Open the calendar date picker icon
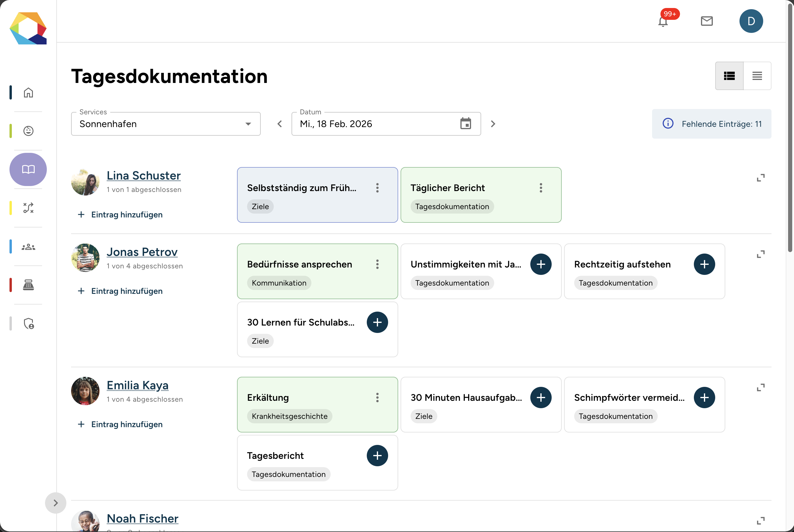The image size is (794, 532). 465,124
